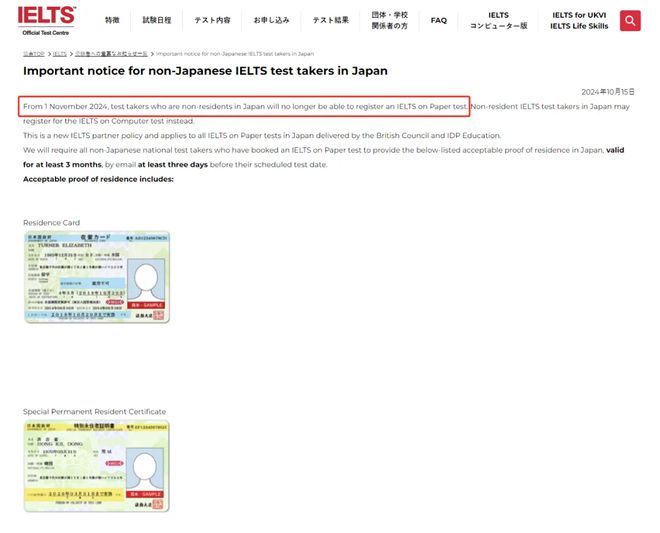Open the 試験日程 menu item

157,20
